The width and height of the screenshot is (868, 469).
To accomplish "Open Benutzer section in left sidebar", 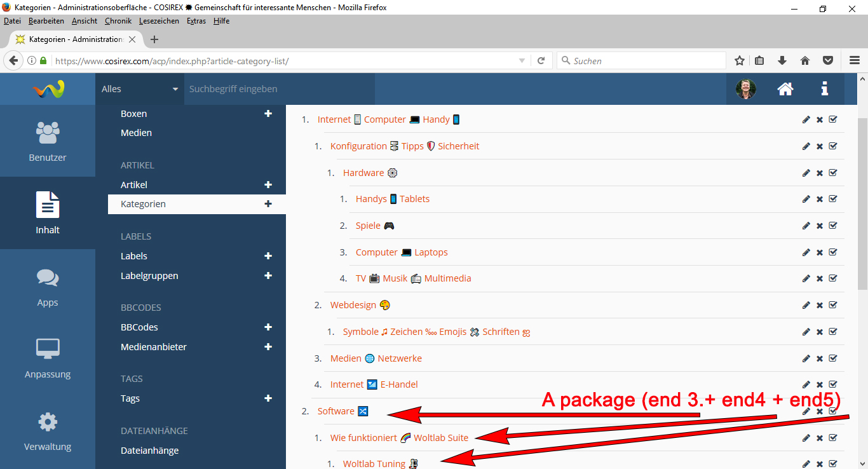I will click(48, 141).
